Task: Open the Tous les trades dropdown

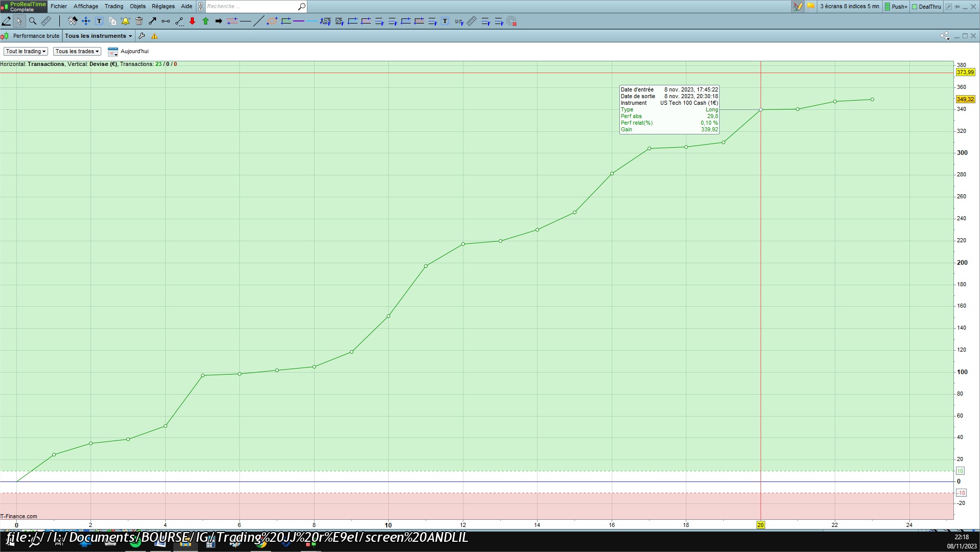Action: [77, 51]
